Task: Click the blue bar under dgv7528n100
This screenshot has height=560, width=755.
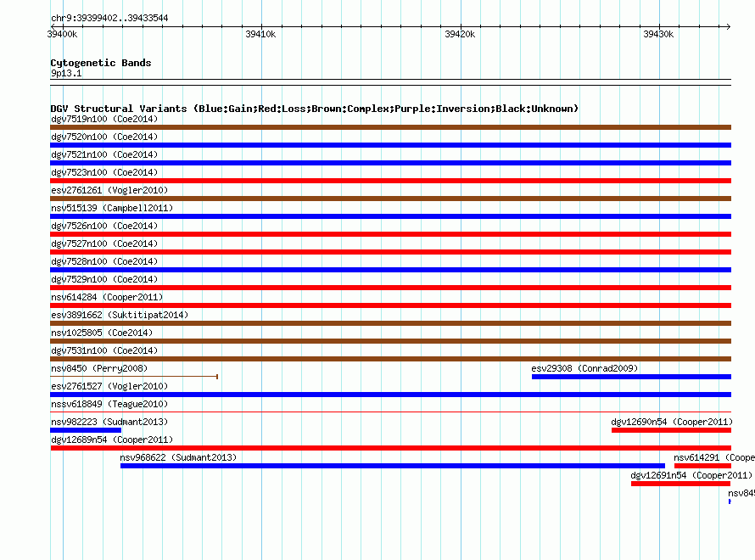Action: (x=390, y=270)
